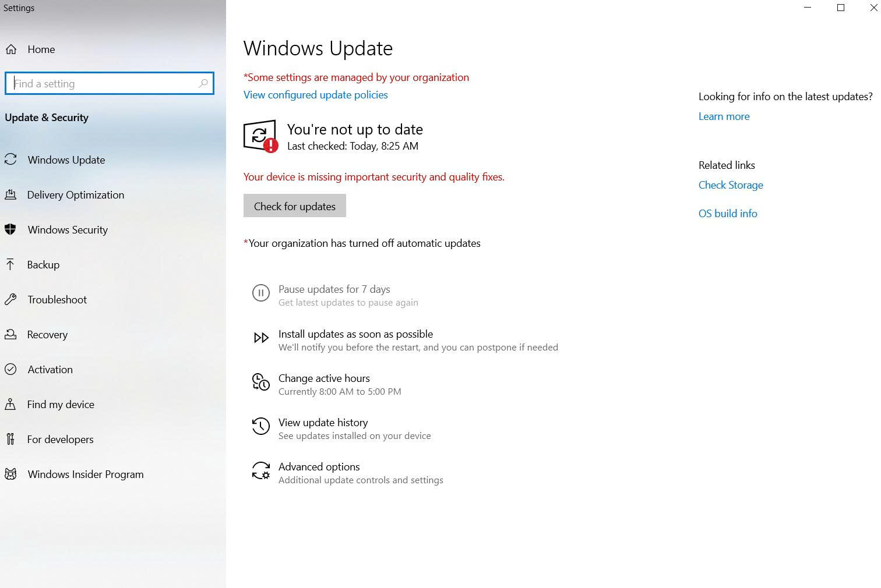Focus the Find a setting search box

pyautogui.click(x=105, y=83)
